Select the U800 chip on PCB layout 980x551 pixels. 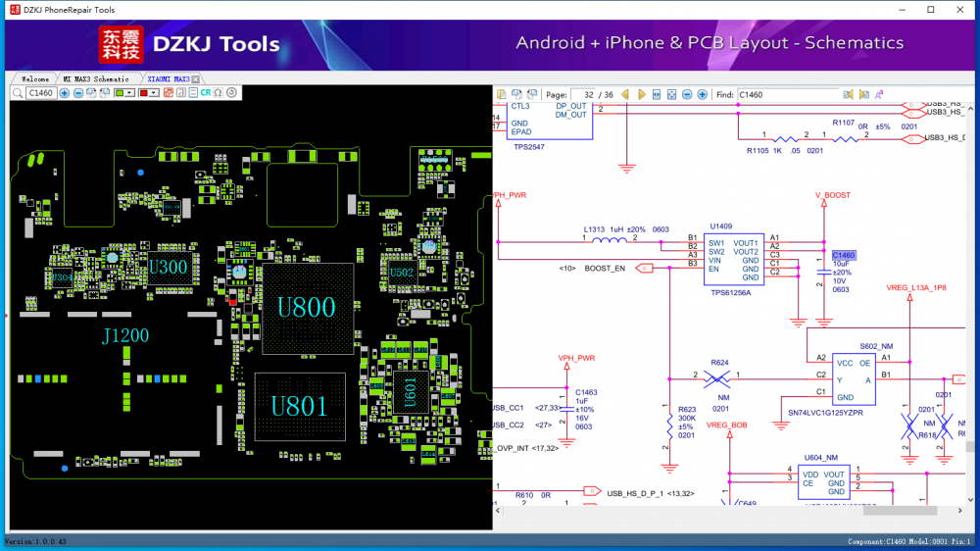pyautogui.click(x=307, y=308)
